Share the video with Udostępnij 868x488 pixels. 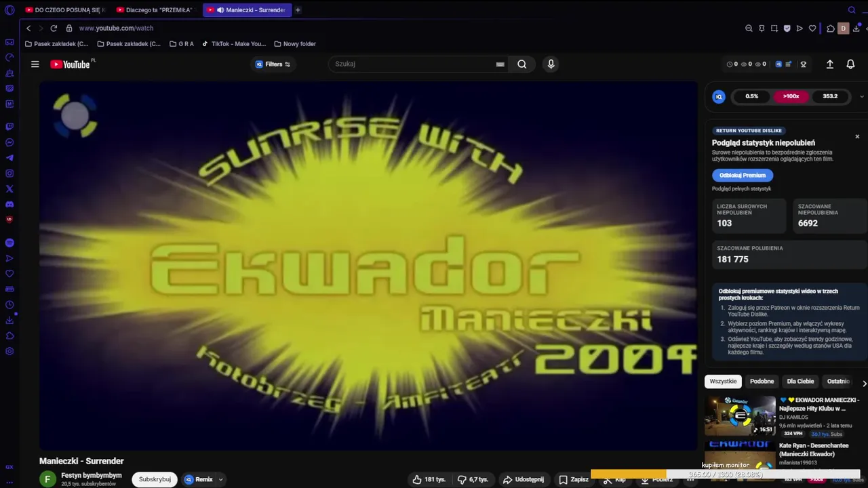coord(523,479)
